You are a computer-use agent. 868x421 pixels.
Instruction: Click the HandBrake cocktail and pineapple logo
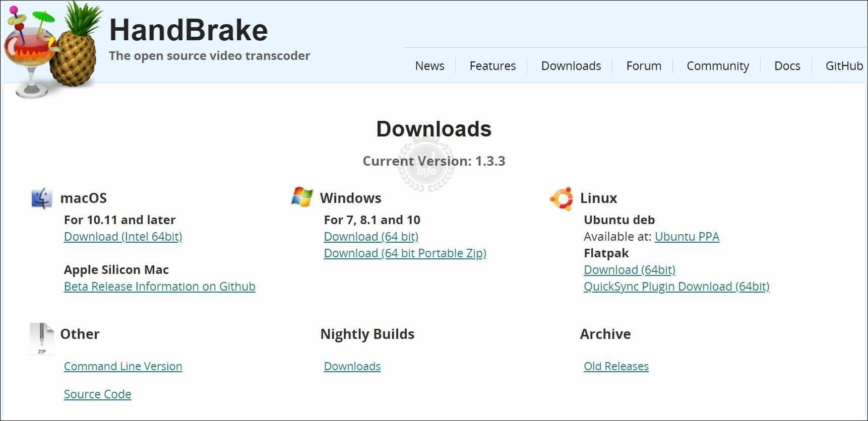pos(52,49)
